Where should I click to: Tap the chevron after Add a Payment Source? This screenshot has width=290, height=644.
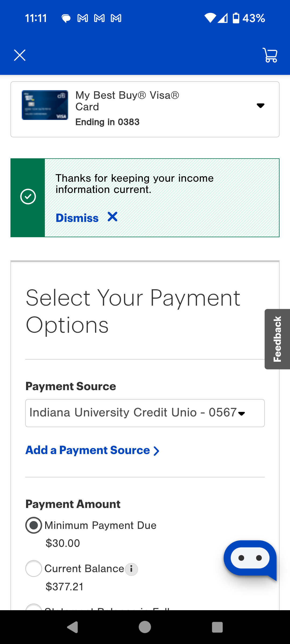point(156,451)
